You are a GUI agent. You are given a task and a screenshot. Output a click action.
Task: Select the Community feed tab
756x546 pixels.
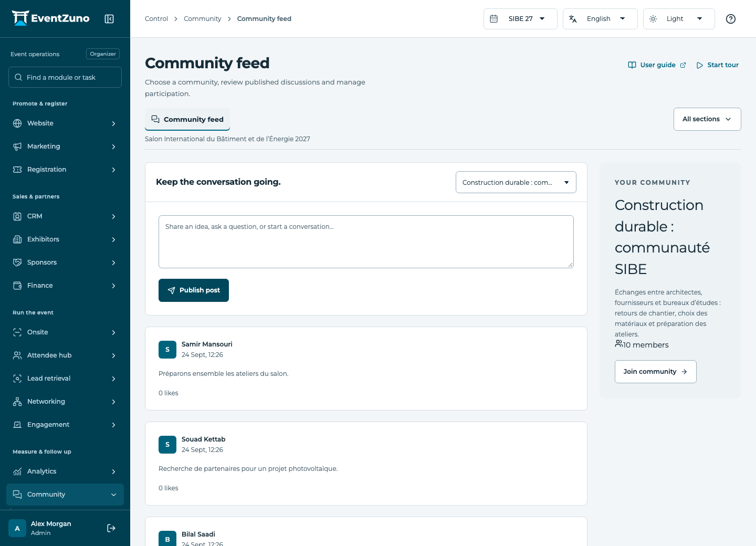187,119
